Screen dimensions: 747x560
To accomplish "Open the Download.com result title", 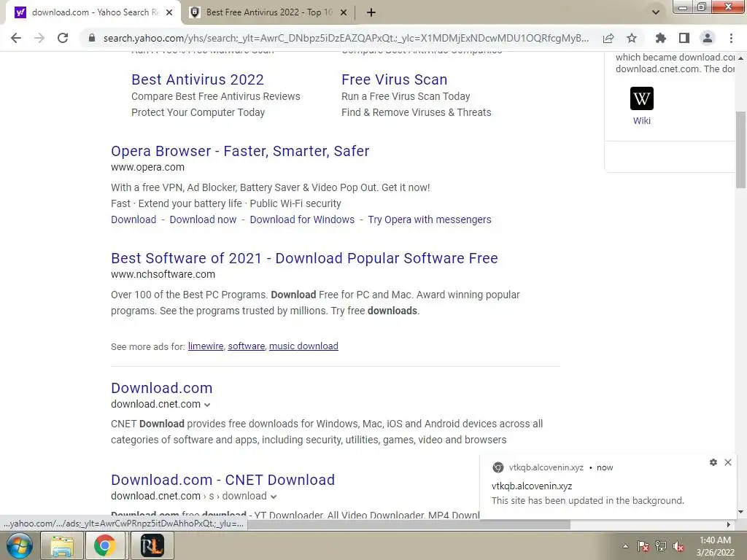I will point(161,388).
